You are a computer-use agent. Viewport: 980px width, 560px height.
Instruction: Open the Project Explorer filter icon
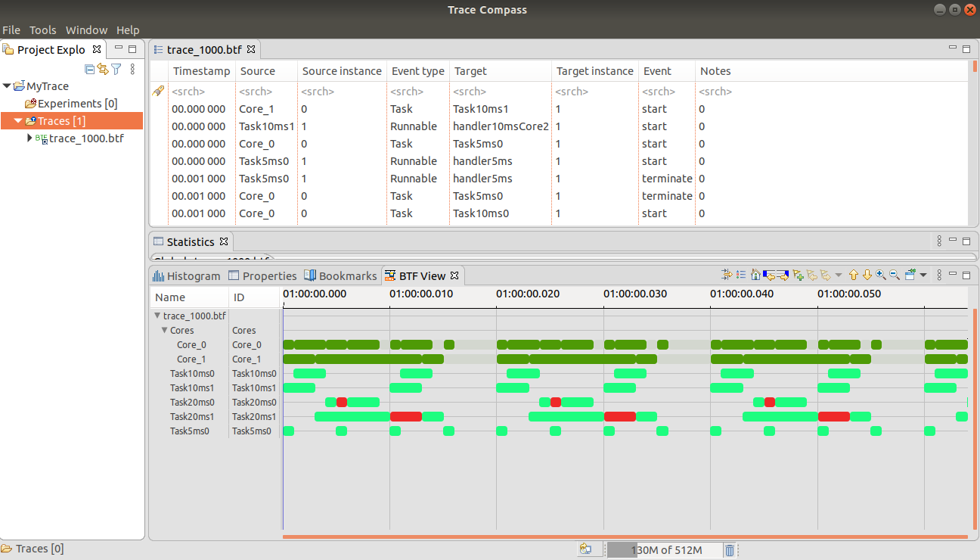tap(116, 69)
